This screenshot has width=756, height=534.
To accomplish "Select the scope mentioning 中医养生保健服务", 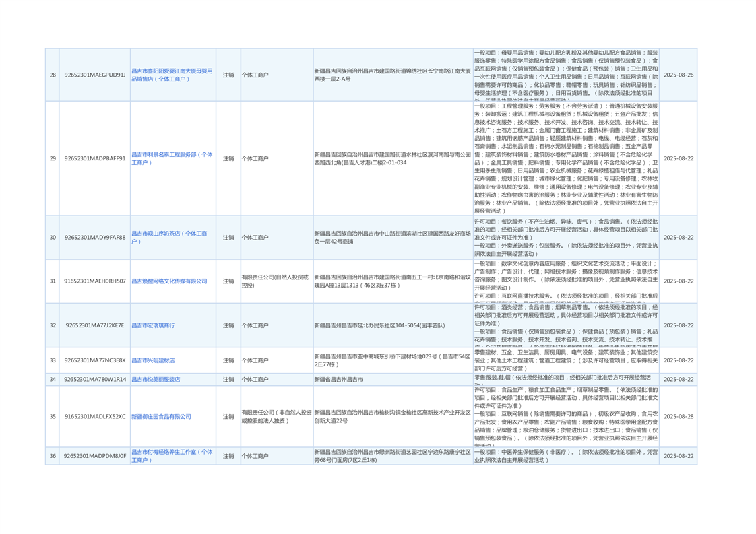I will [x=566, y=455].
